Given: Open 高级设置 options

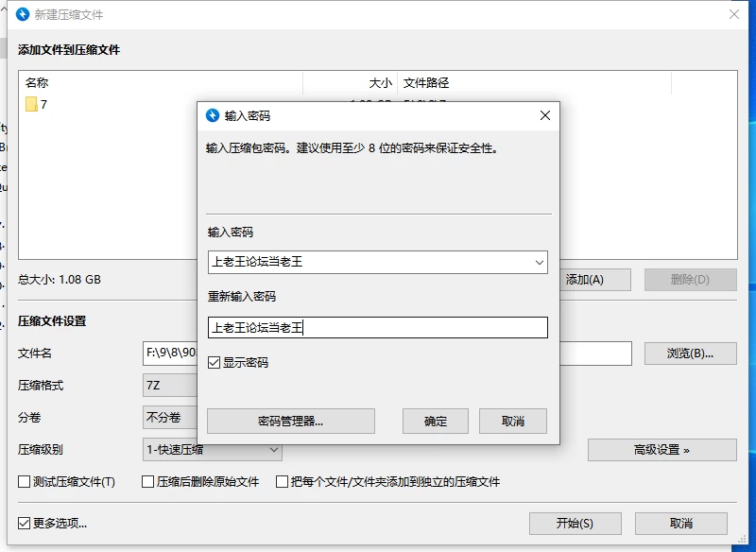Looking at the screenshot, I should click(662, 450).
